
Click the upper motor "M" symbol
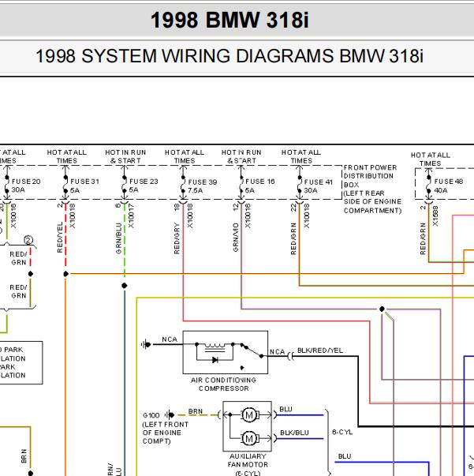click(249, 414)
